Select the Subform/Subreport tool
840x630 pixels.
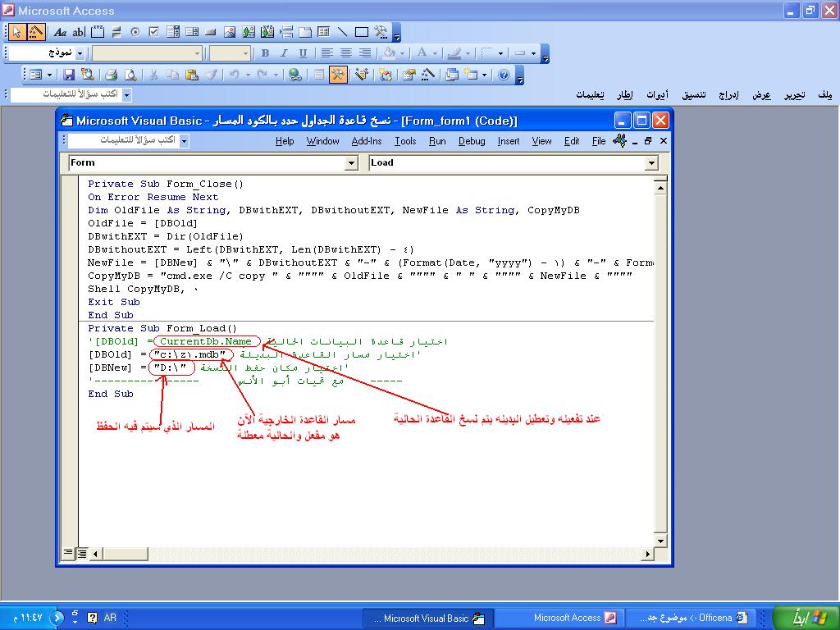(x=323, y=32)
